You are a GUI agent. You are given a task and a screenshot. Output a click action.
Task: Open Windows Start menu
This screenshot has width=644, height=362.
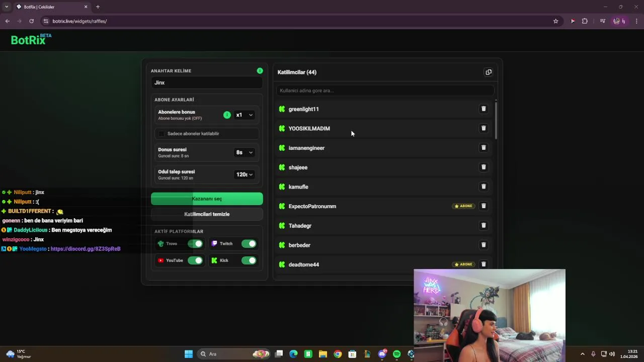point(189,354)
